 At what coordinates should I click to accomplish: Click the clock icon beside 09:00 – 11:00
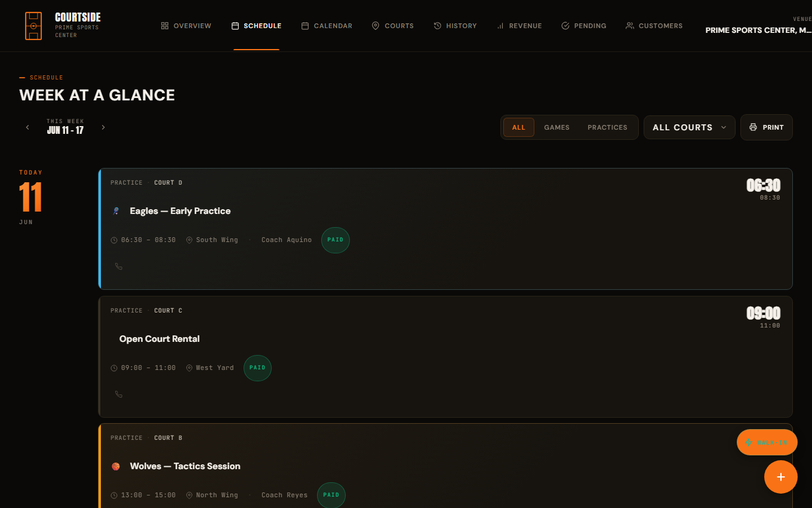(x=114, y=368)
